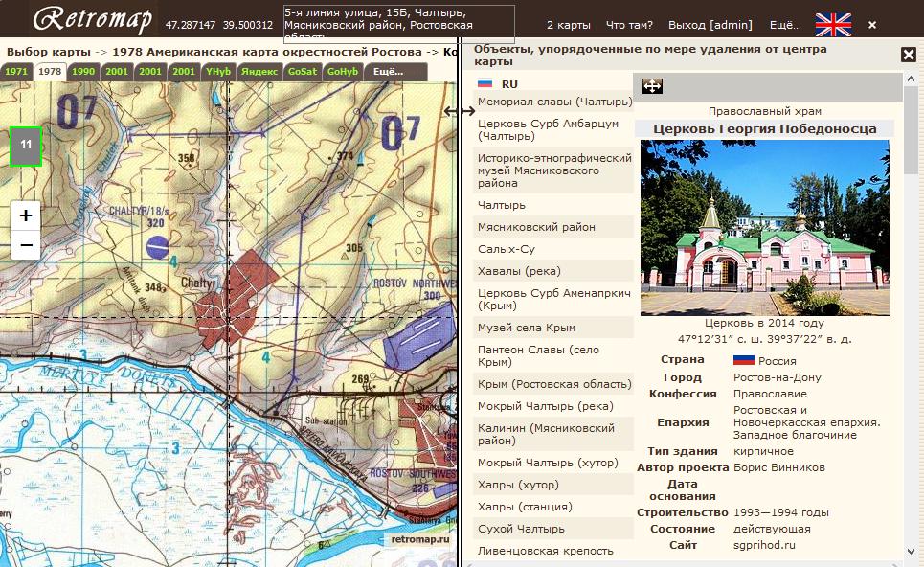The image size is (924, 567).
Task: Switch language via the British flag
Action: tap(833, 25)
